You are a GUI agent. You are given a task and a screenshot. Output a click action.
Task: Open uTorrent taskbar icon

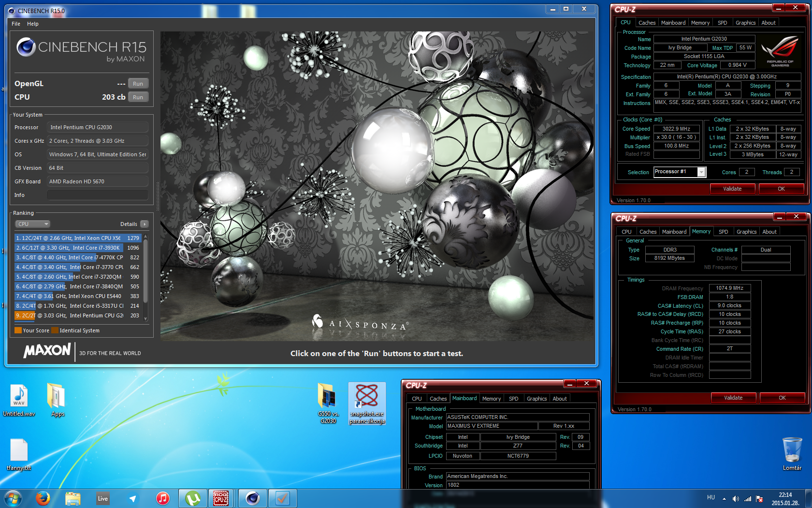[192, 498]
